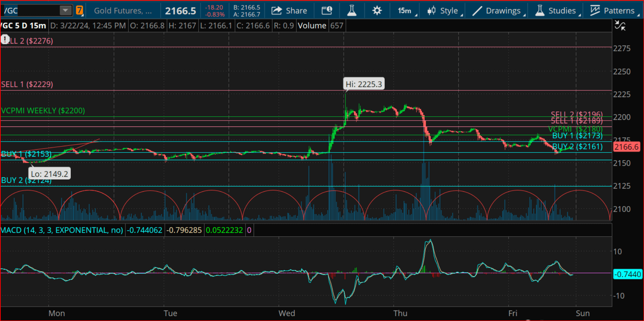The width and height of the screenshot is (644, 321).
Task: Click the MACD (14, 3, 3, EXPONENTIAL, no) label
Action: point(62,230)
